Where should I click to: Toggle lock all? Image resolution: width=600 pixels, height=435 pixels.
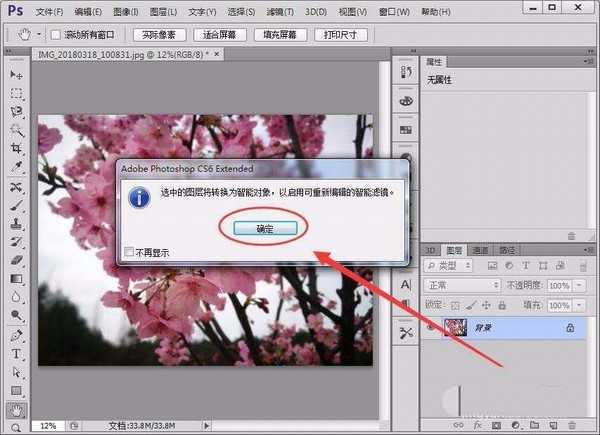(x=502, y=305)
